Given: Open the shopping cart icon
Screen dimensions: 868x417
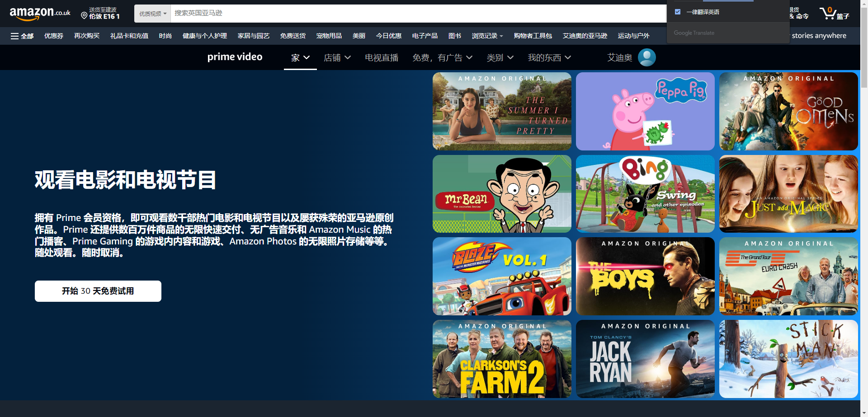Looking at the screenshot, I should click(x=834, y=13).
